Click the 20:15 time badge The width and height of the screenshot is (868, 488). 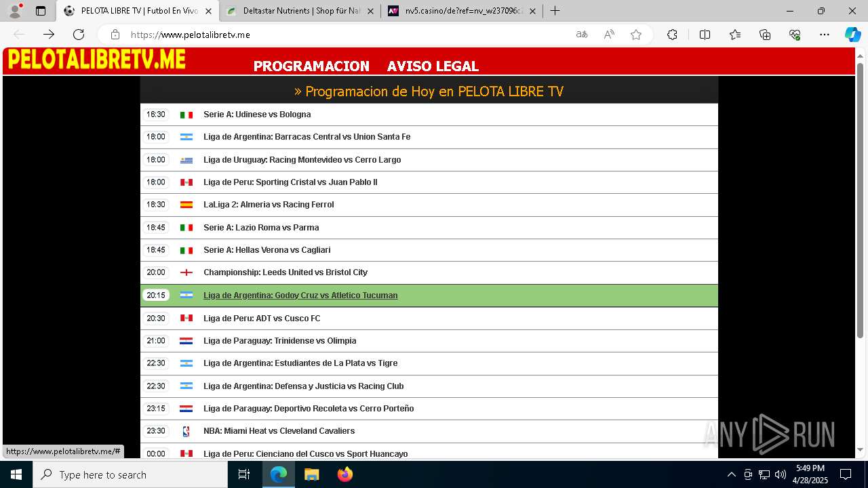[x=156, y=296]
